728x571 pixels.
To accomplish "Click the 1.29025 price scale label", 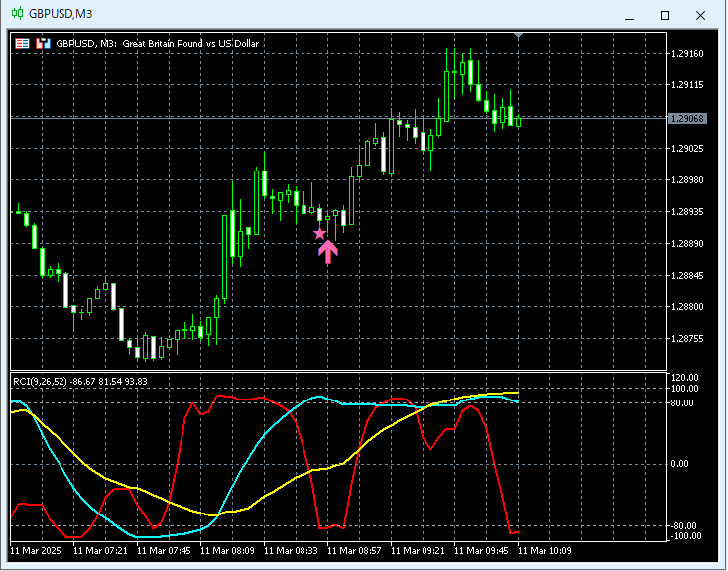I will [687, 149].
